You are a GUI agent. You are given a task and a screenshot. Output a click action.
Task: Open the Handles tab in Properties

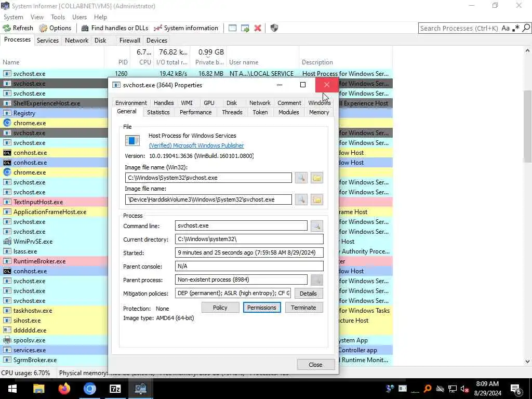[164, 103]
